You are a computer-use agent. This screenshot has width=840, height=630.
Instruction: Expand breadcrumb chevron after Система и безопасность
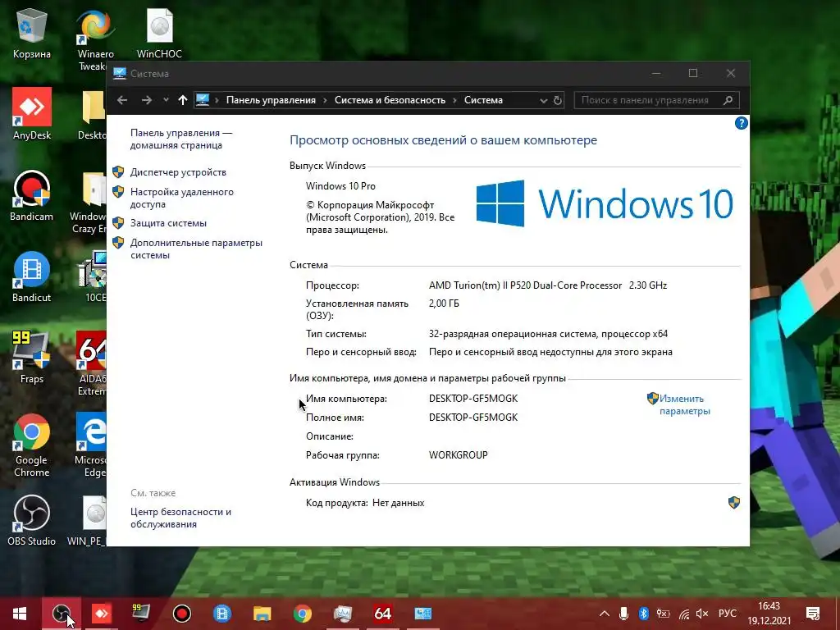[454, 100]
